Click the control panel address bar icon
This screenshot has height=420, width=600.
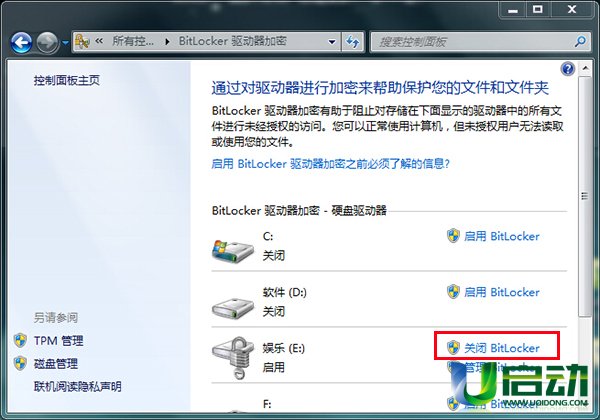click(x=82, y=41)
